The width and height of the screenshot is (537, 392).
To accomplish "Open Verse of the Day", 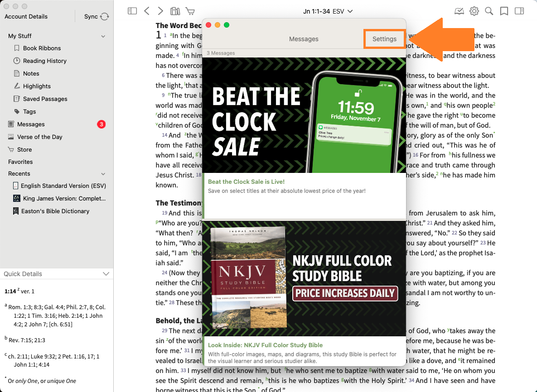I will click(x=40, y=137).
